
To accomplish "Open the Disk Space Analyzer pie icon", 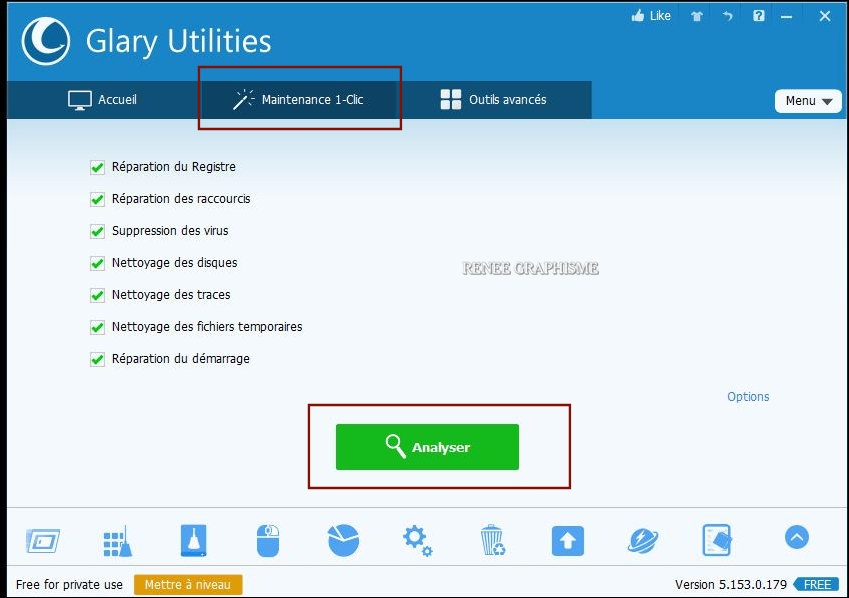I will [x=343, y=540].
